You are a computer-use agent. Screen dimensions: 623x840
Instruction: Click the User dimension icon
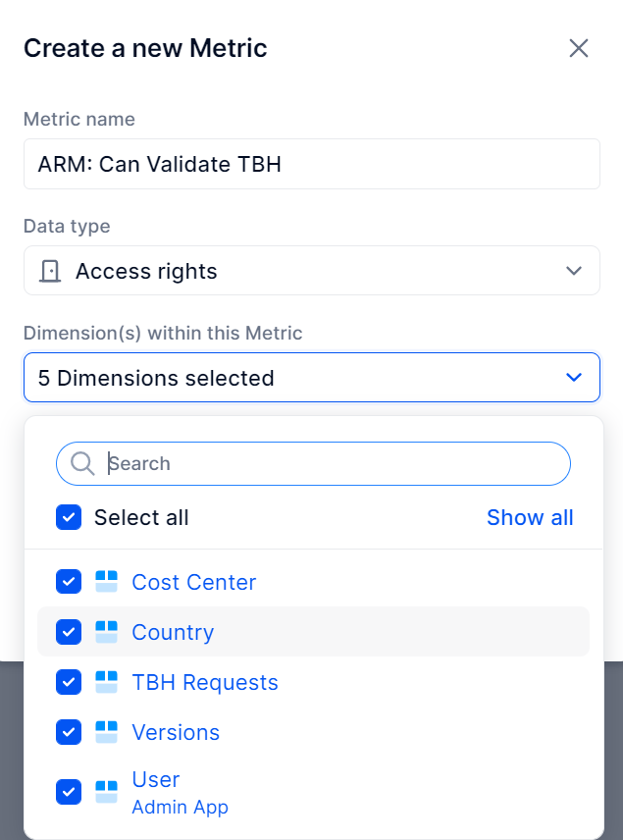click(106, 792)
